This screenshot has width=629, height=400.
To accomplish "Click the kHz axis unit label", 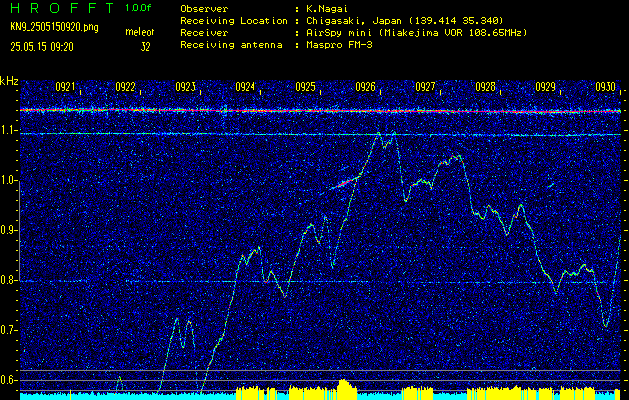I will [x=9, y=81].
